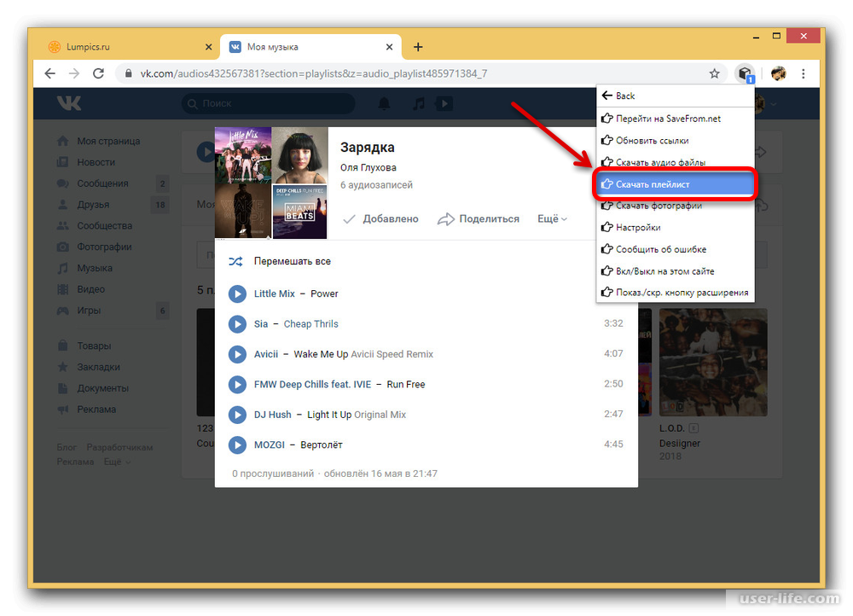The width and height of the screenshot is (853, 616).
Task: Select Перейти на SaveFrom.net menu entry
Action: pos(675,119)
